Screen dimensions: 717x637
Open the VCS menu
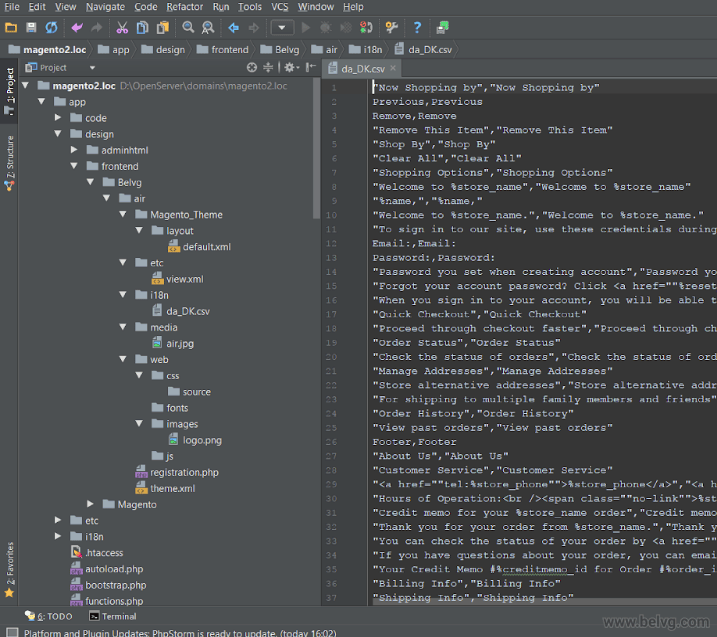click(279, 7)
